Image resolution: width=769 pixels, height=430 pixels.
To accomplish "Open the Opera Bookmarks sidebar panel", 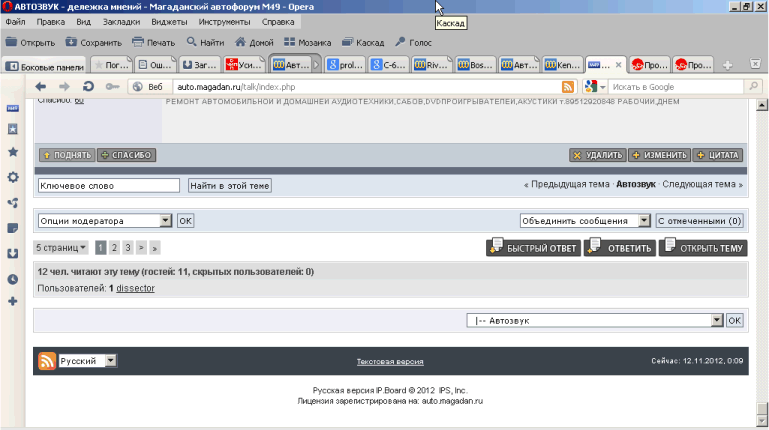I will pos(13,152).
